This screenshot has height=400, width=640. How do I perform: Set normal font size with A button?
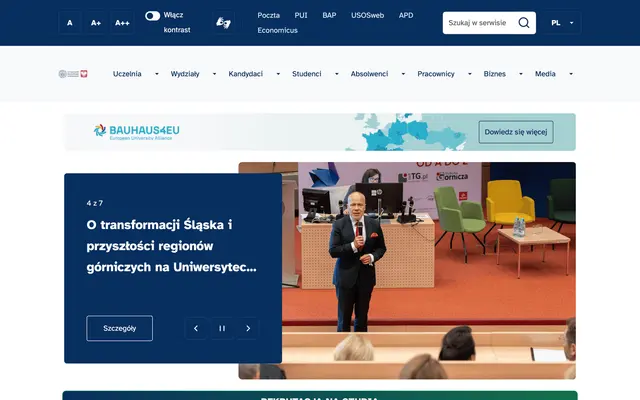click(x=70, y=23)
